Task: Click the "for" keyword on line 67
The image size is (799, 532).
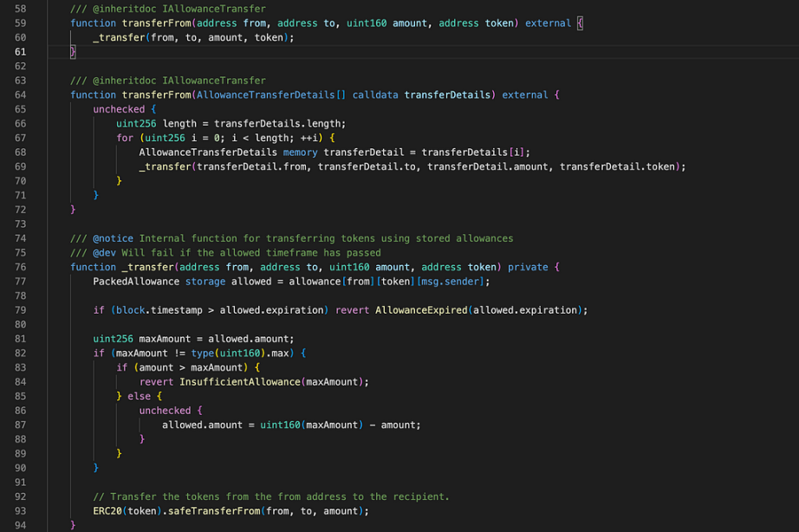Action: tap(125, 138)
